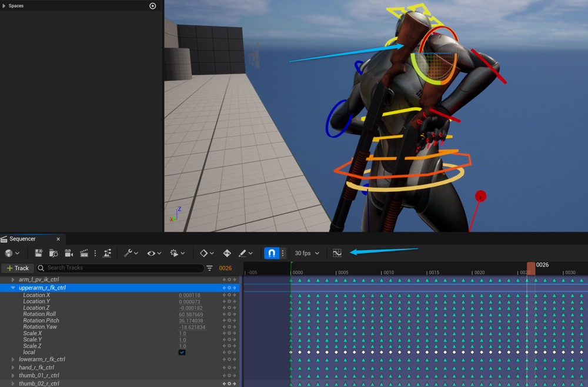Click the Create Camera icon
Image resolution: width=588 pixels, height=387 pixels.
(69, 253)
